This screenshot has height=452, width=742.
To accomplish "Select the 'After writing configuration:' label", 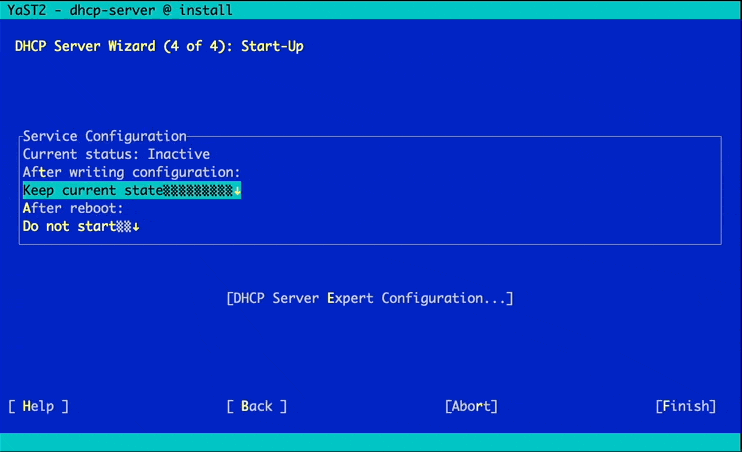I will pos(131,172).
